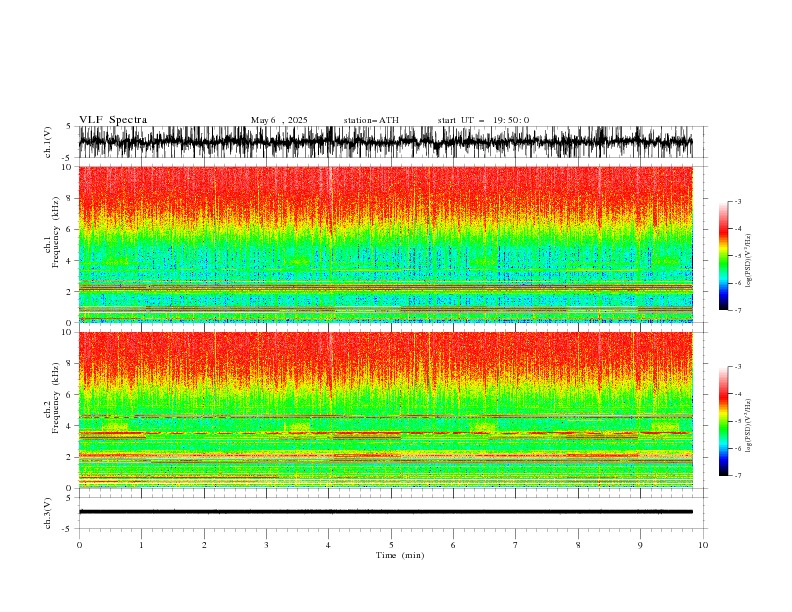
Task: Click the log(PSD) label beside ch.1 colorbar
Action: (748, 261)
